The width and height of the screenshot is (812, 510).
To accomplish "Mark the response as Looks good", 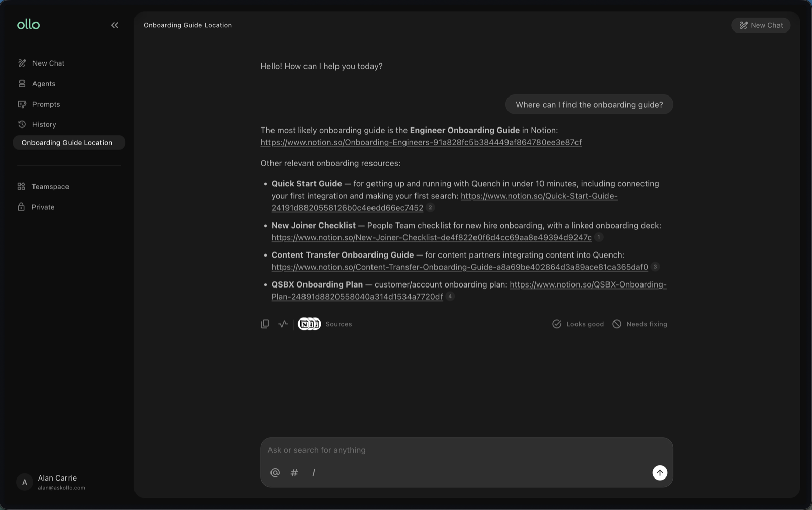I will click(578, 324).
